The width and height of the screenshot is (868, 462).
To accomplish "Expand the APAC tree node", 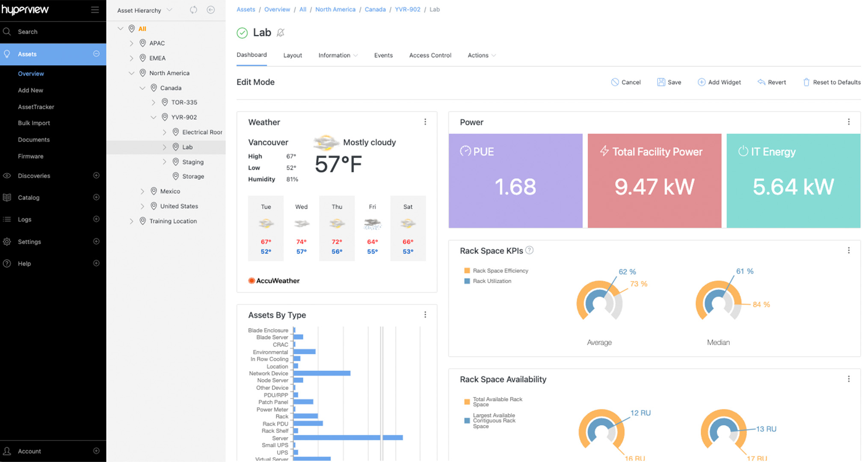I will tap(131, 43).
